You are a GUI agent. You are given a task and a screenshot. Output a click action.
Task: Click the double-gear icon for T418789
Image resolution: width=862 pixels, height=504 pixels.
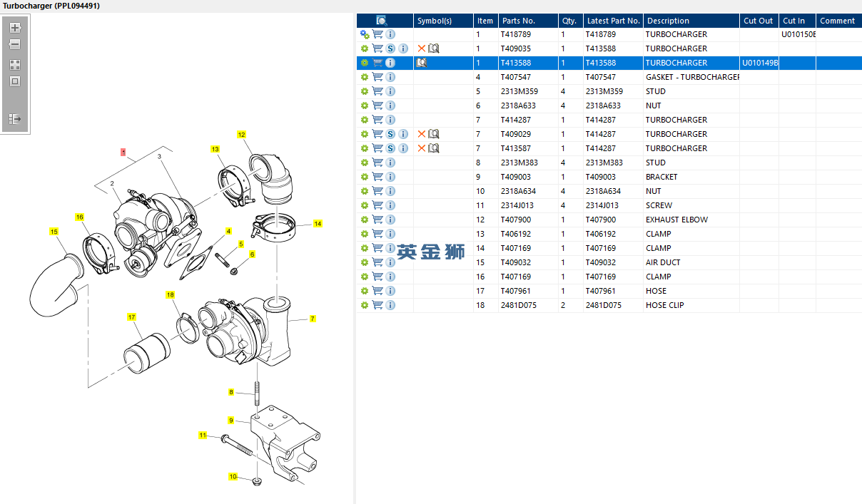[365, 34]
